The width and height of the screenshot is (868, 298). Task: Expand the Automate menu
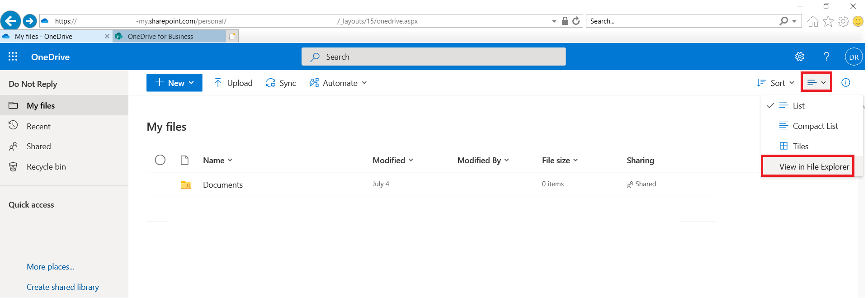338,83
